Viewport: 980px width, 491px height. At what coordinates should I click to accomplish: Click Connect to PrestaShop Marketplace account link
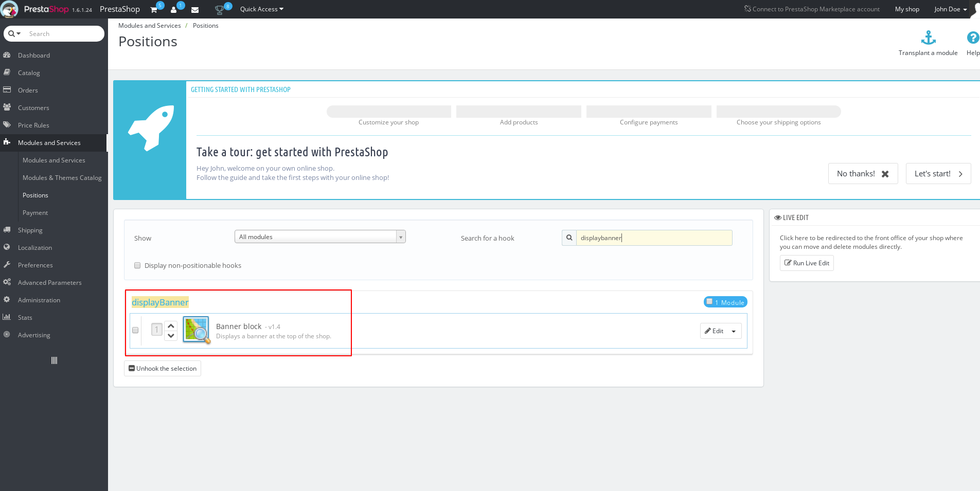pyautogui.click(x=812, y=9)
